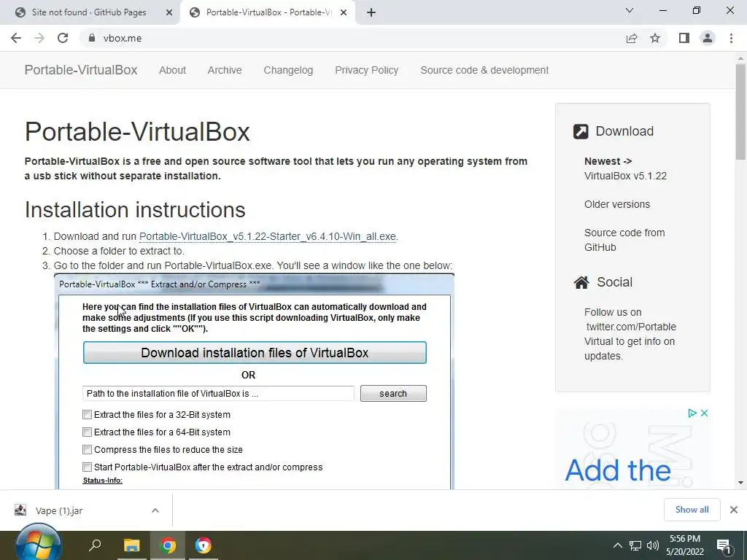The image size is (747, 560).
Task: Switch to Site not found tab
Action: (89, 12)
